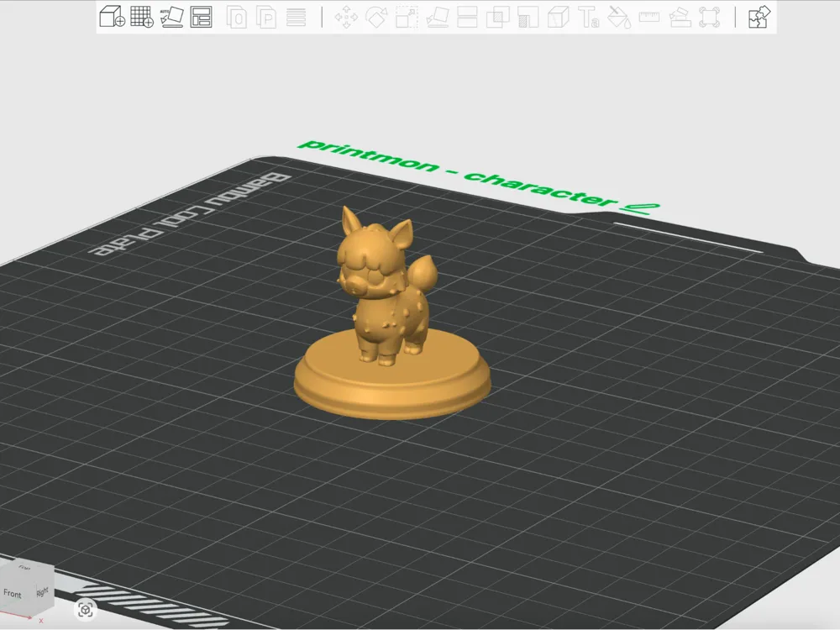Screen dimensions: 840x630
Task: Open the Variable layer height tool
Action: pyautogui.click(x=296, y=17)
